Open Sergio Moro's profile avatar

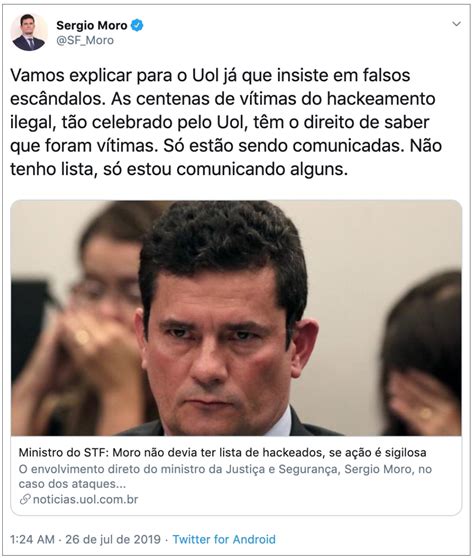[x=29, y=33]
